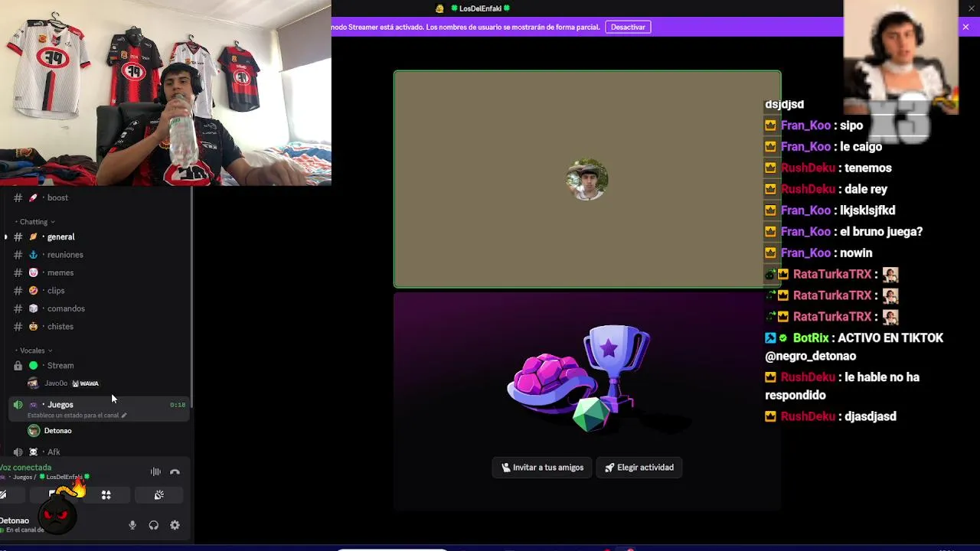Collapse the Chatting category
The height and width of the screenshot is (551, 980).
tap(34, 222)
